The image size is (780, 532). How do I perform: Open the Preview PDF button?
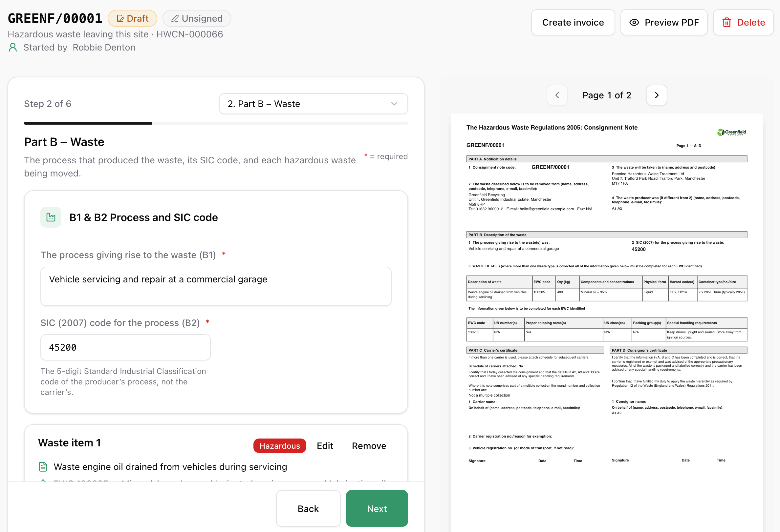coord(664,22)
